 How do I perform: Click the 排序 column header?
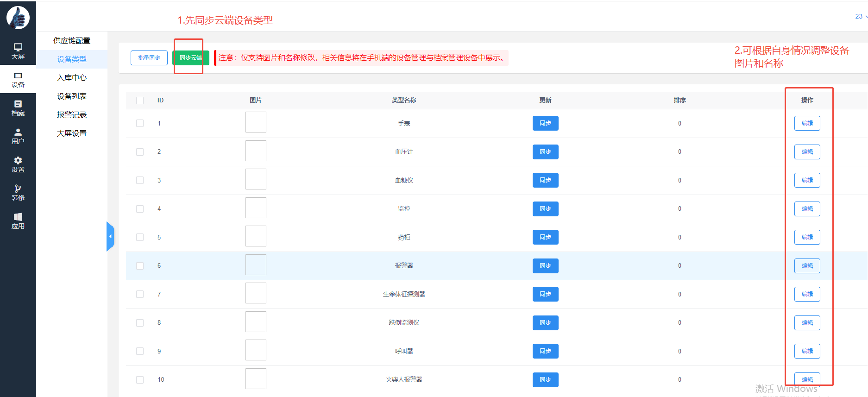tap(679, 100)
